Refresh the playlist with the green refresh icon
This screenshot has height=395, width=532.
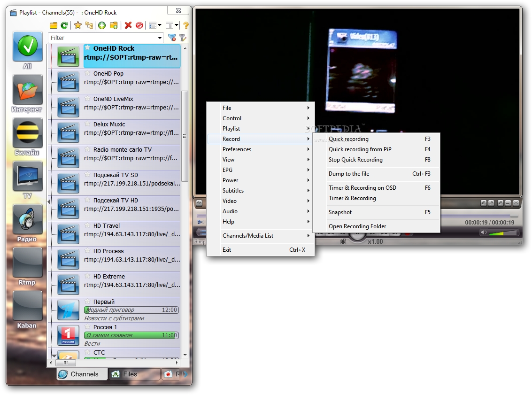click(64, 25)
